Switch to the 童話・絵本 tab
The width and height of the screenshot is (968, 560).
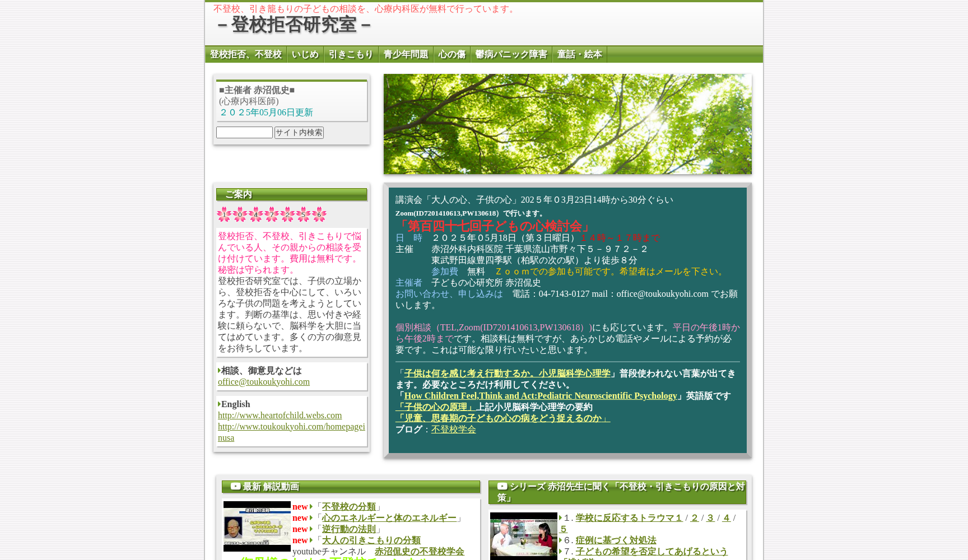pyautogui.click(x=579, y=54)
